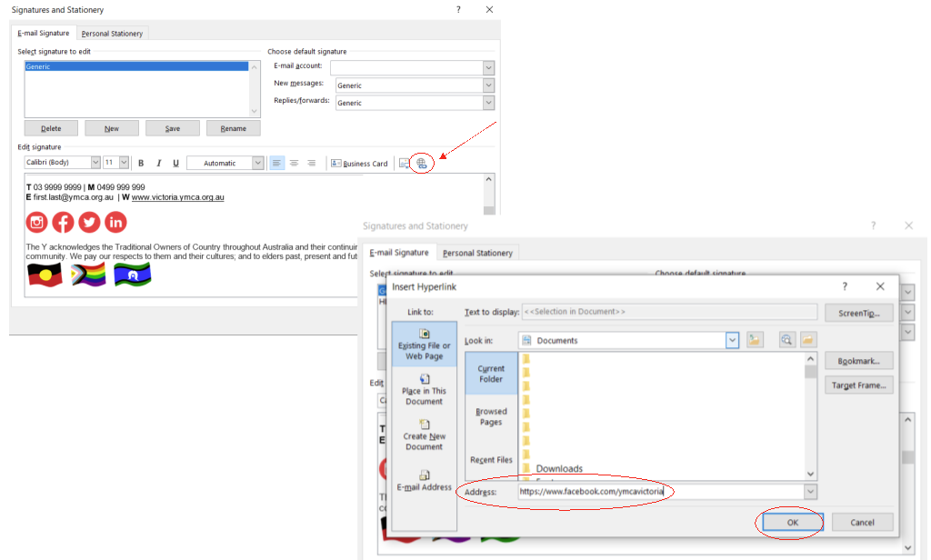The height and width of the screenshot is (560, 931).
Task: Toggle bold formatting in Edit signature toolbar
Action: tap(140, 162)
